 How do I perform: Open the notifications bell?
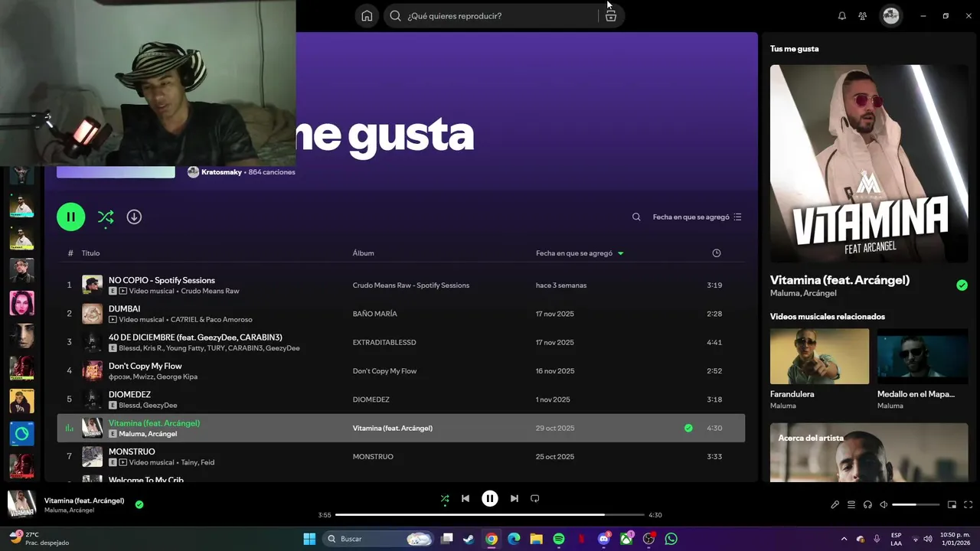(842, 16)
